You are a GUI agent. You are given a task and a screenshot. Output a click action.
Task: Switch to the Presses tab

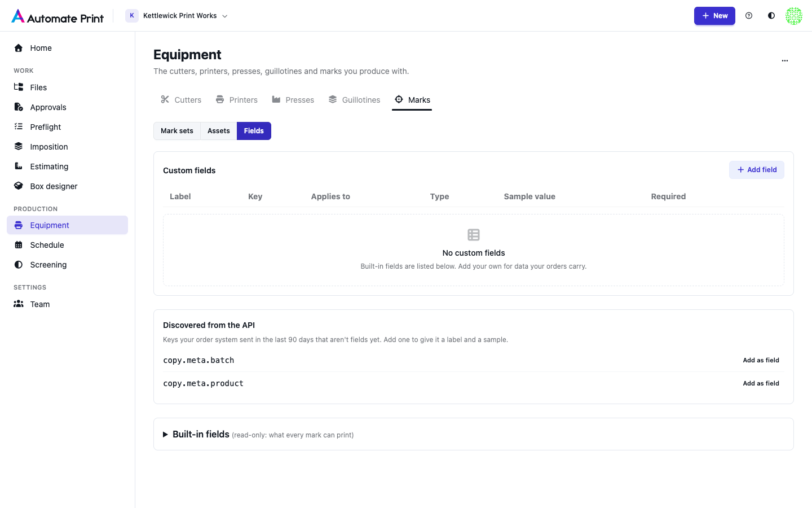[x=293, y=100]
